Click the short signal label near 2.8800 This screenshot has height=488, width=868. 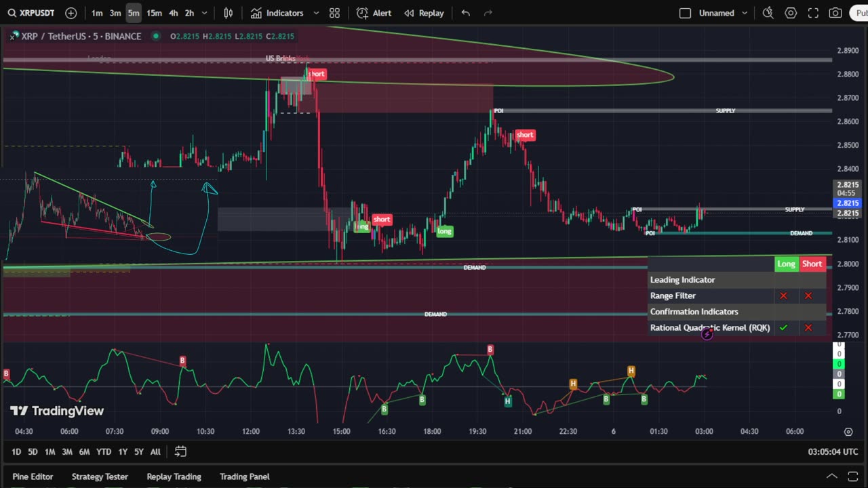click(317, 74)
